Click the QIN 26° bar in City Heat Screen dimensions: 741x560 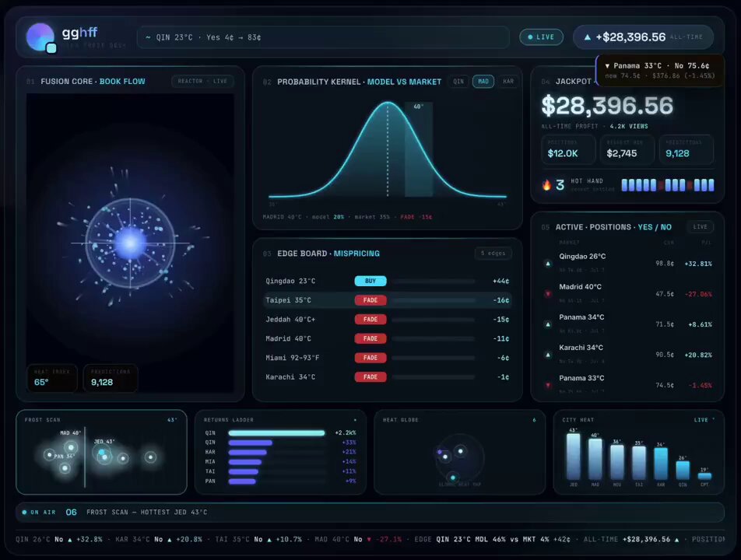pos(683,471)
